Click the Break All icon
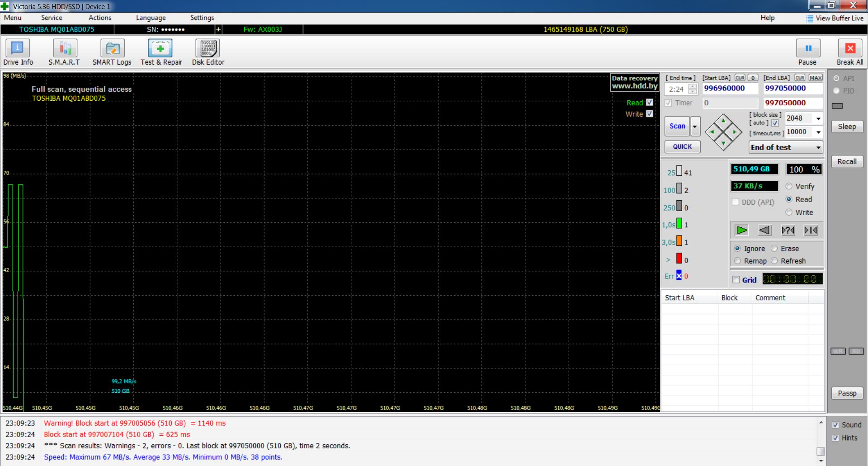Viewport: 868px width, 466px height. click(x=850, y=52)
